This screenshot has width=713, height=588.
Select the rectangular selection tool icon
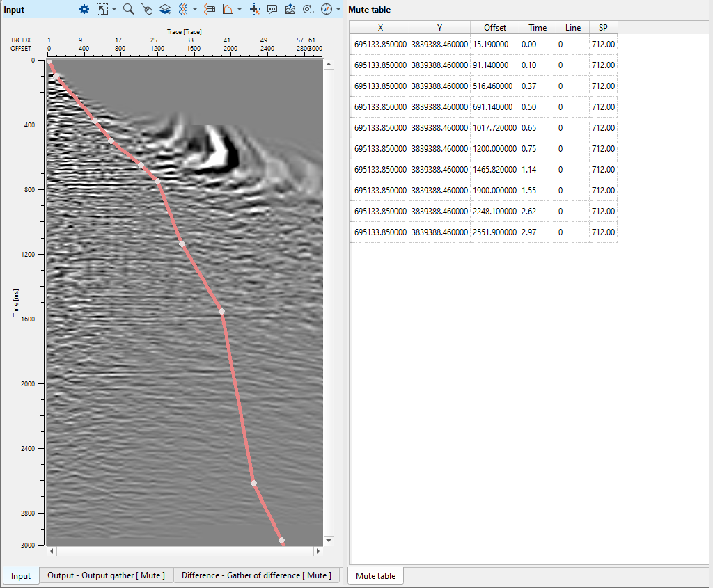(x=102, y=9)
